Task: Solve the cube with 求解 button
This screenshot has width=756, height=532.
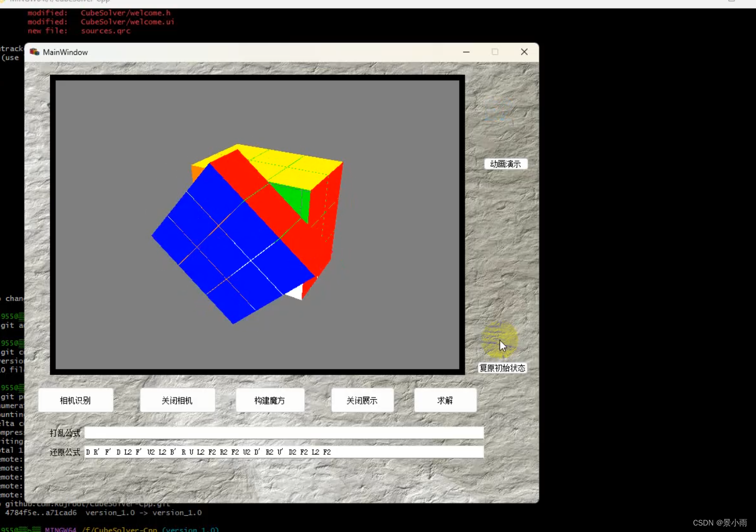Action: (445, 400)
